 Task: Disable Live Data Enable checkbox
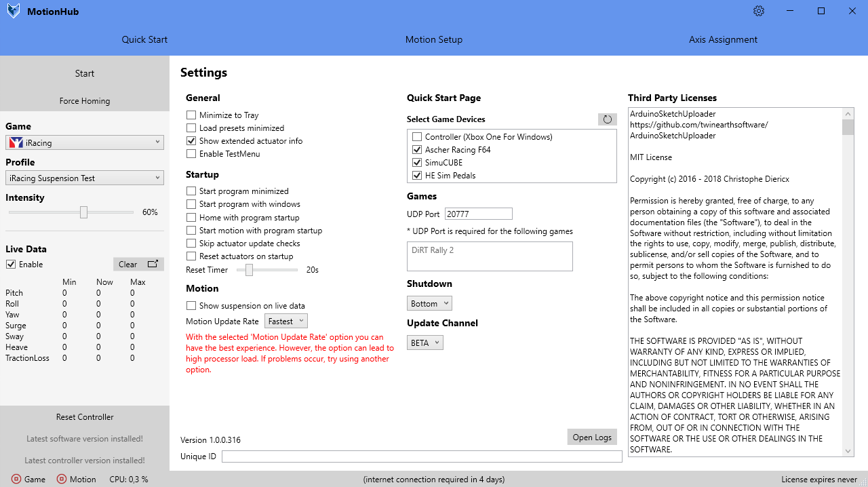[11, 265]
